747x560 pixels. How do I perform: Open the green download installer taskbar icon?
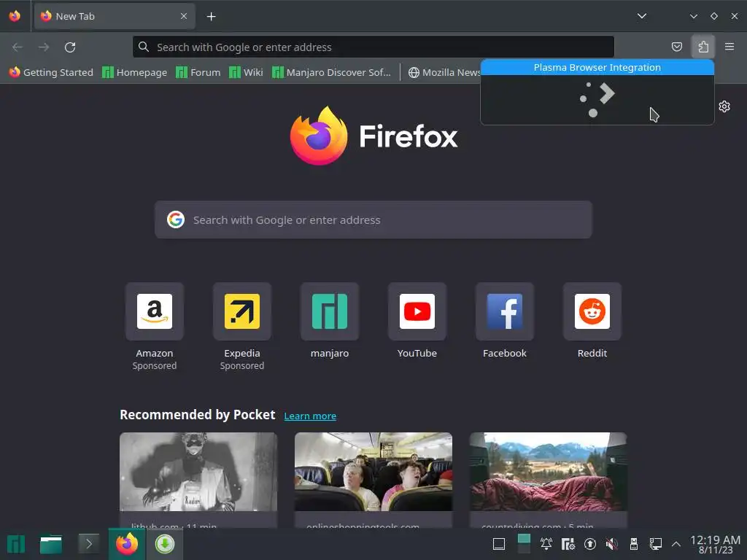[x=165, y=544]
